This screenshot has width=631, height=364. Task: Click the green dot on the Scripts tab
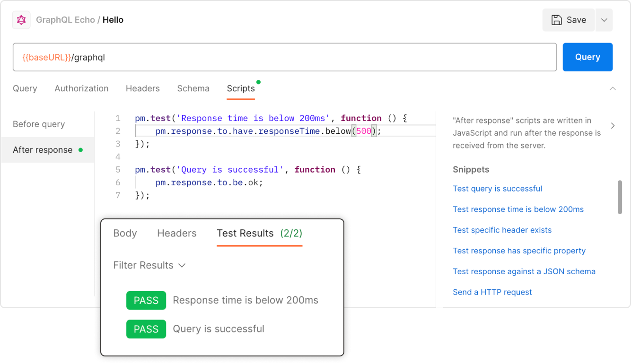coord(259,81)
